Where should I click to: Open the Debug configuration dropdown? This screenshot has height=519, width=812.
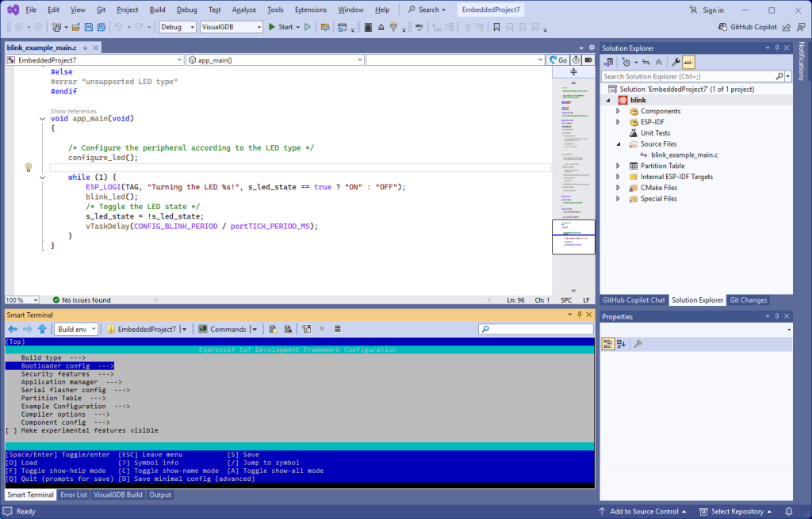tap(178, 27)
